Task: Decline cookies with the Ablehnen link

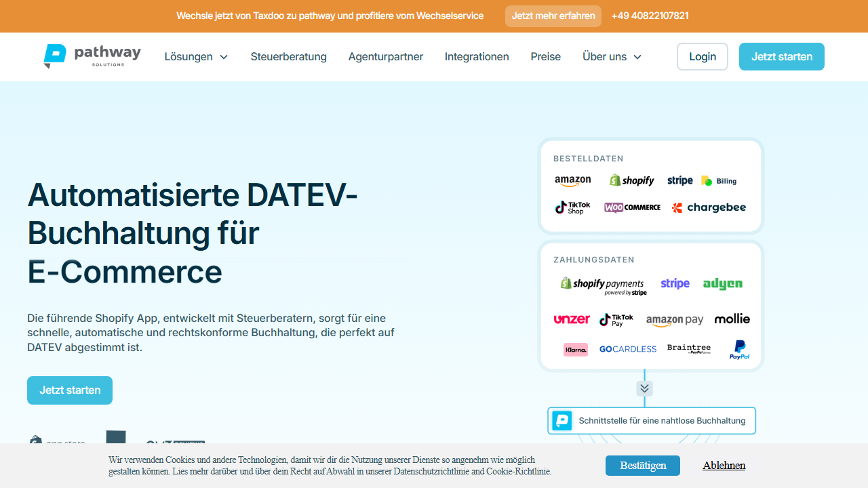Action: point(724,466)
